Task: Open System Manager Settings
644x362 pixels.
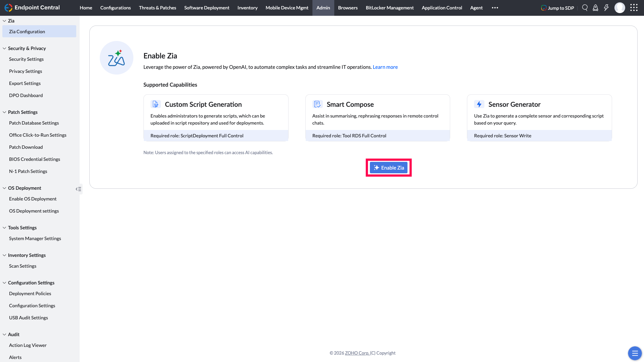Action: pos(35,238)
